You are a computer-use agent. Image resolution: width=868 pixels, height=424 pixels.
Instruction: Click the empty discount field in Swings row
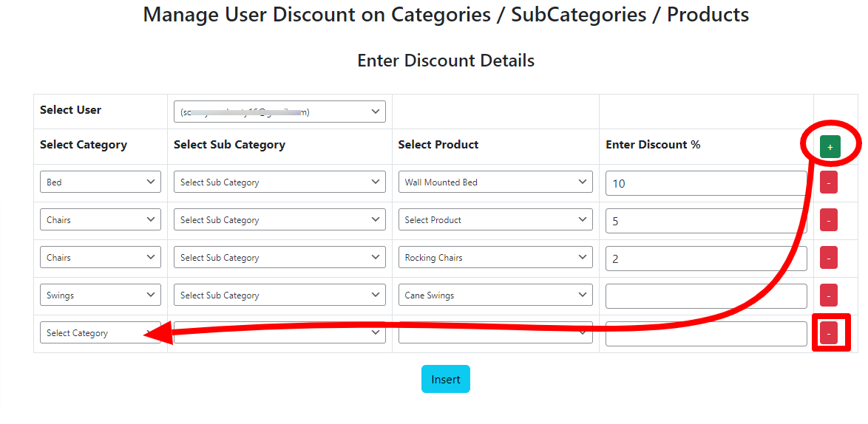pyautogui.click(x=706, y=295)
